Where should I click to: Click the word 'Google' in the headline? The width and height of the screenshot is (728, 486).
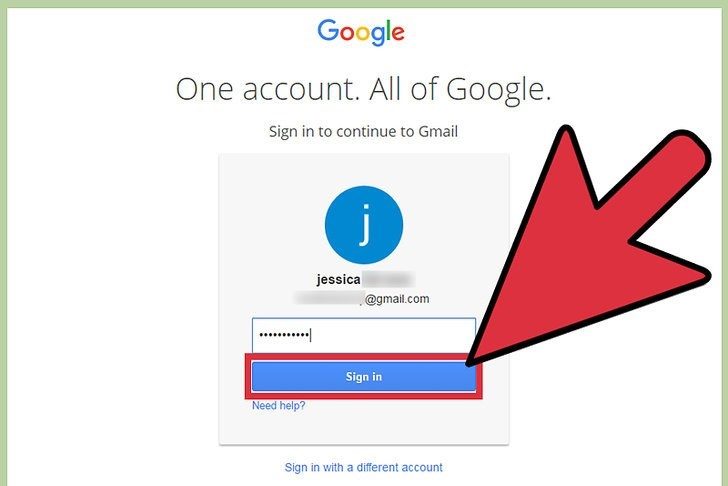tap(499, 90)
